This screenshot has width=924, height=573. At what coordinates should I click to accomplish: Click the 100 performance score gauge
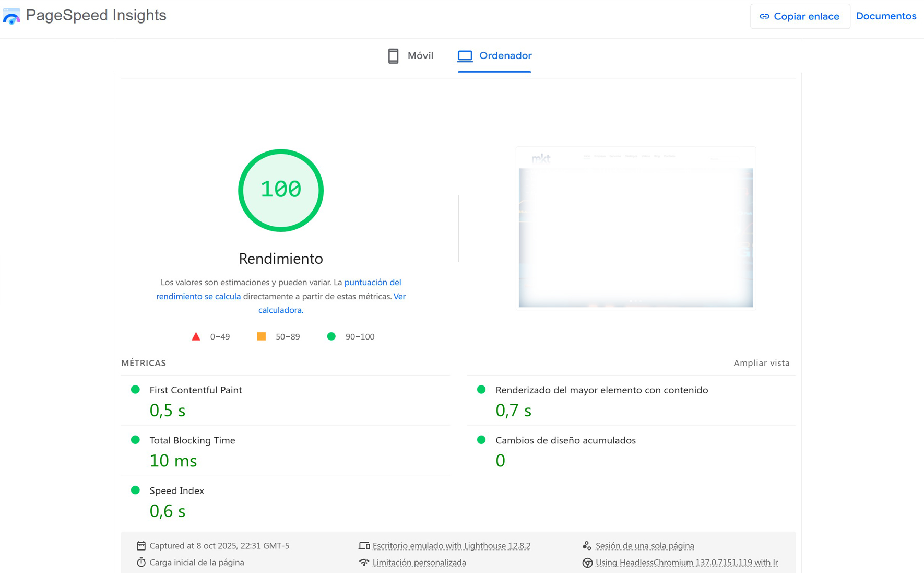[281, 190]
